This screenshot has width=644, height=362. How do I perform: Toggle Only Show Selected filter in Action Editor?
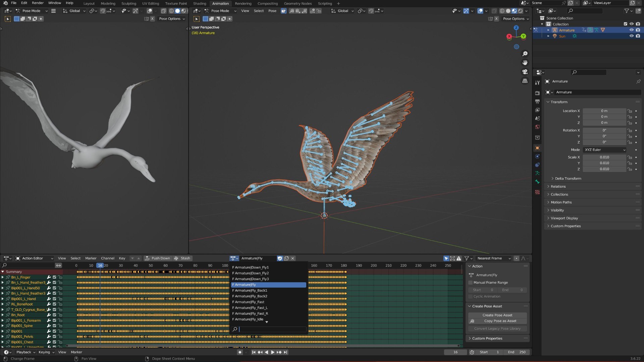pos(446,258)
